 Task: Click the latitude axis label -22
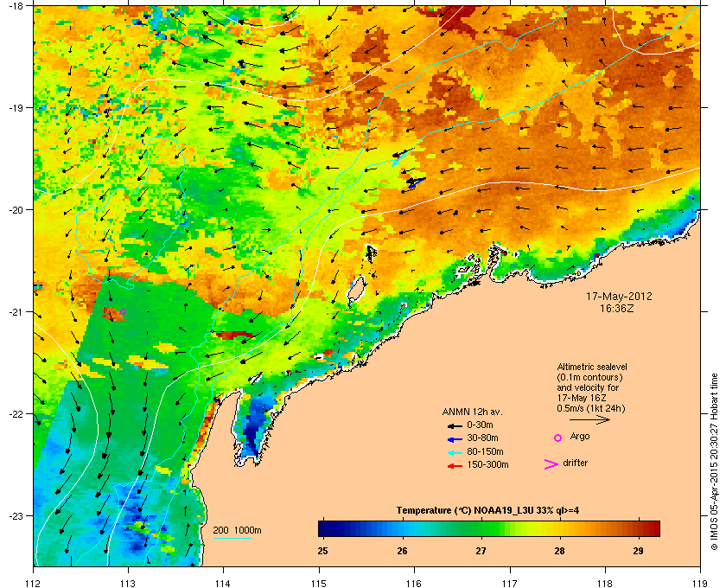pyautogui.click(x=16, y=414)
